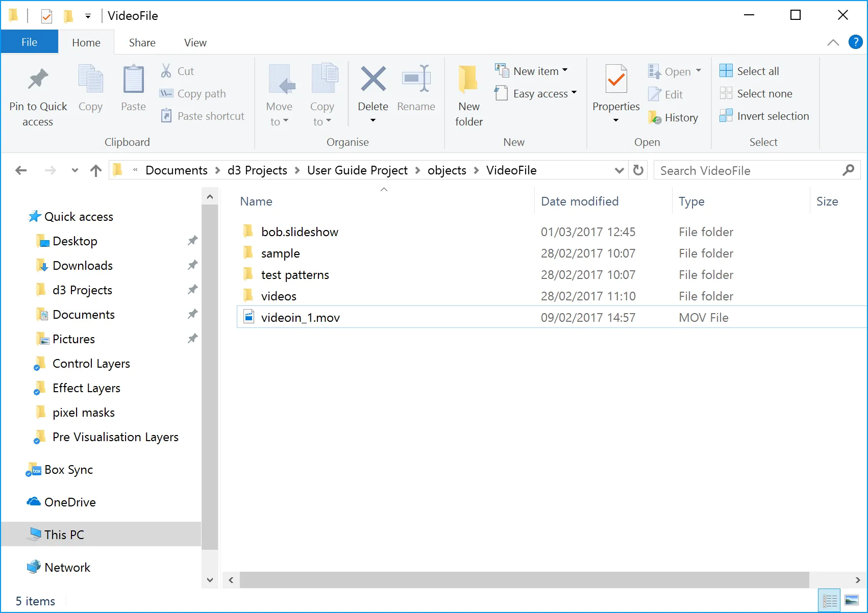Click the refresh icon in the address bar
Image resolution: width=868 pixels, height=613 pixels.
click(x=637, y=170)
